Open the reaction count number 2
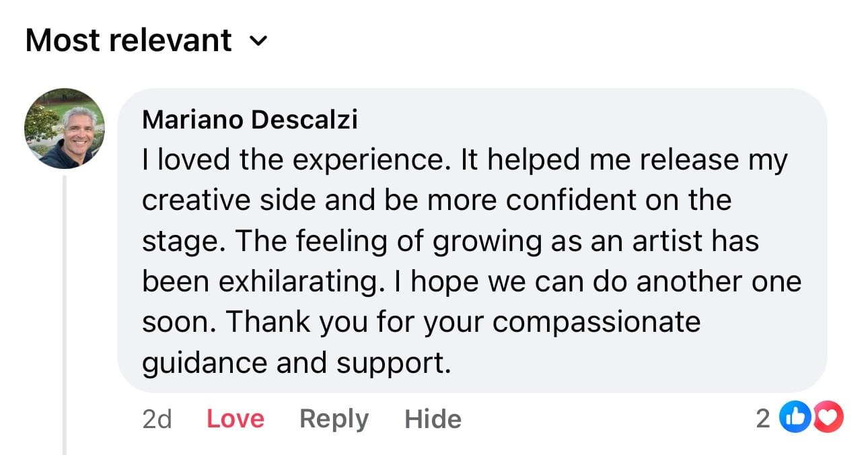The height and width of the screenshot is (455, 868). (x=762, y=419)
